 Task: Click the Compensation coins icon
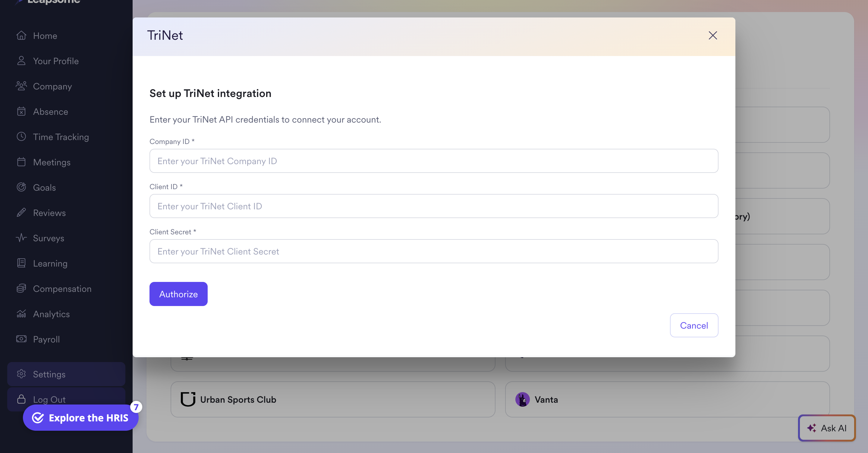tap(21, 289)
